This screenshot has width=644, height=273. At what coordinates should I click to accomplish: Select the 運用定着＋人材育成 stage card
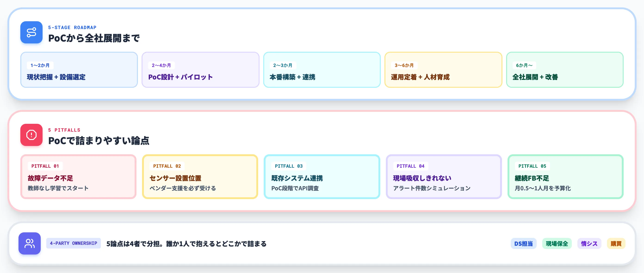(x=443, y=70)
